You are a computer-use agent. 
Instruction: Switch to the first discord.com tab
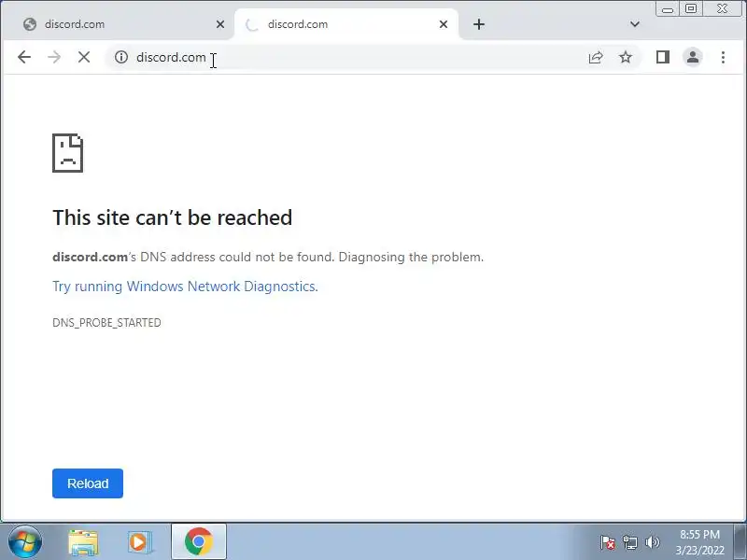(118, 24)
